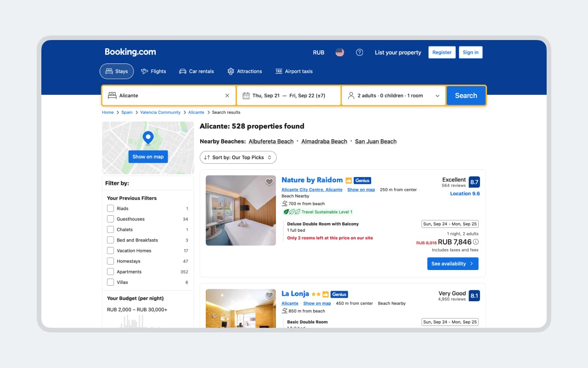Open the Albufereta Beach link
The width and height of the screenshot is (588, 368).
click(271, 142)
